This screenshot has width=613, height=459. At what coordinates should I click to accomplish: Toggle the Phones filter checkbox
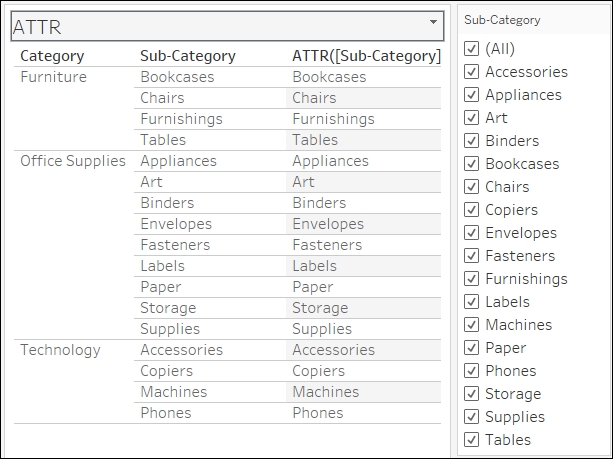[x=471, y=371]
